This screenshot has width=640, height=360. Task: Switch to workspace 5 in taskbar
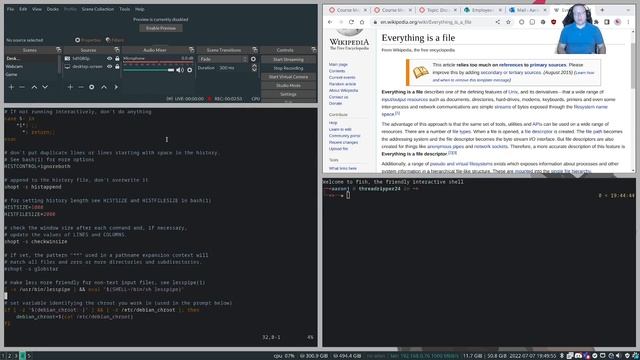29,356
